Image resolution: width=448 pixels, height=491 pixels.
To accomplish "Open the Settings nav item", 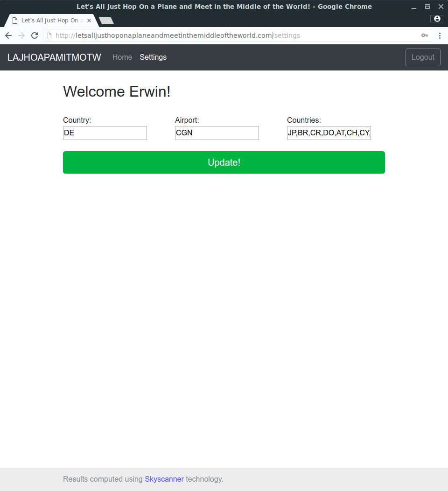I will pyautogui.click(x=153, y=57).
